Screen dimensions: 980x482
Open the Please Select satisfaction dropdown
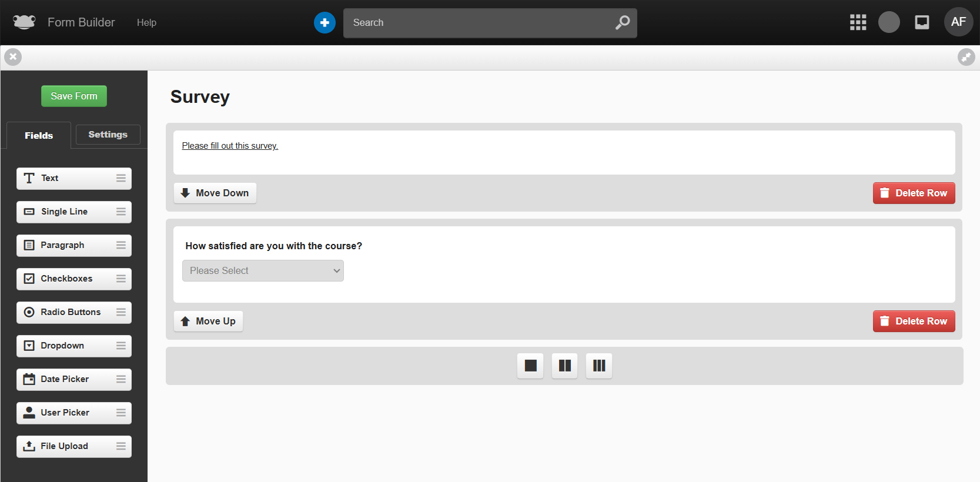263,270
